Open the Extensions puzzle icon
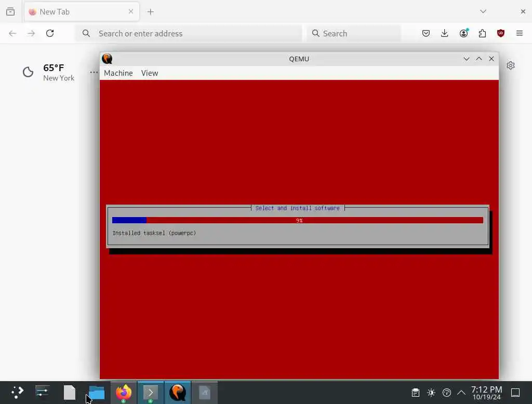This screenshot has width=532, height=404. 482,33
